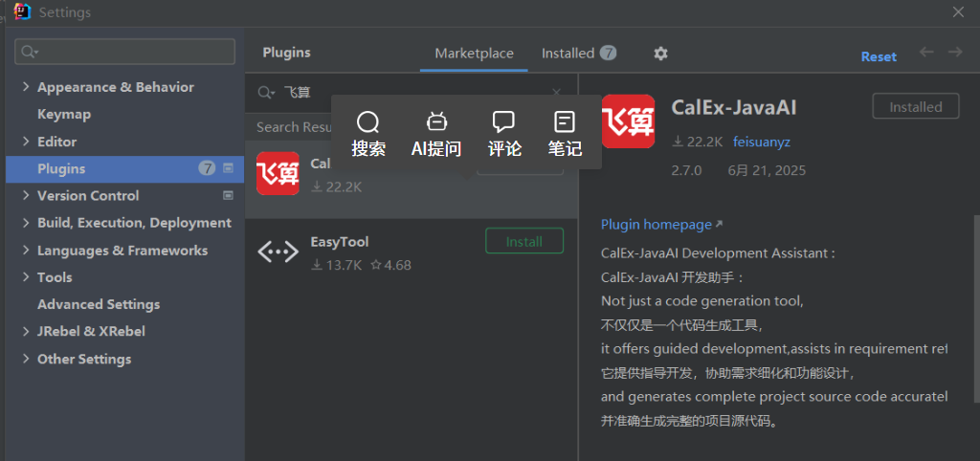Viewport: 980px width, 461px height.
Task: Click the plugin search magnifier icon
Action: 266,93
